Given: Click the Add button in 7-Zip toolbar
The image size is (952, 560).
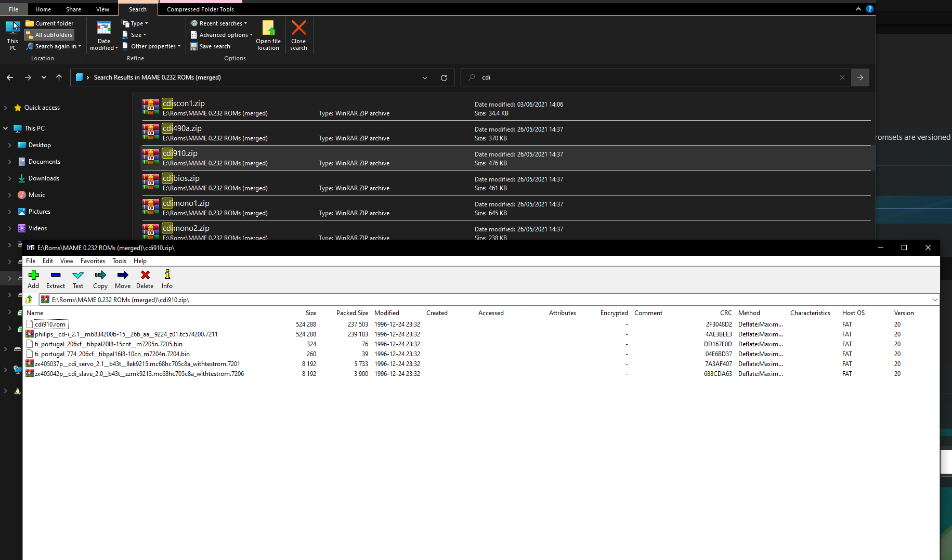Looking at the screenshot, I should pyautogui.click(x=33, y=279).
